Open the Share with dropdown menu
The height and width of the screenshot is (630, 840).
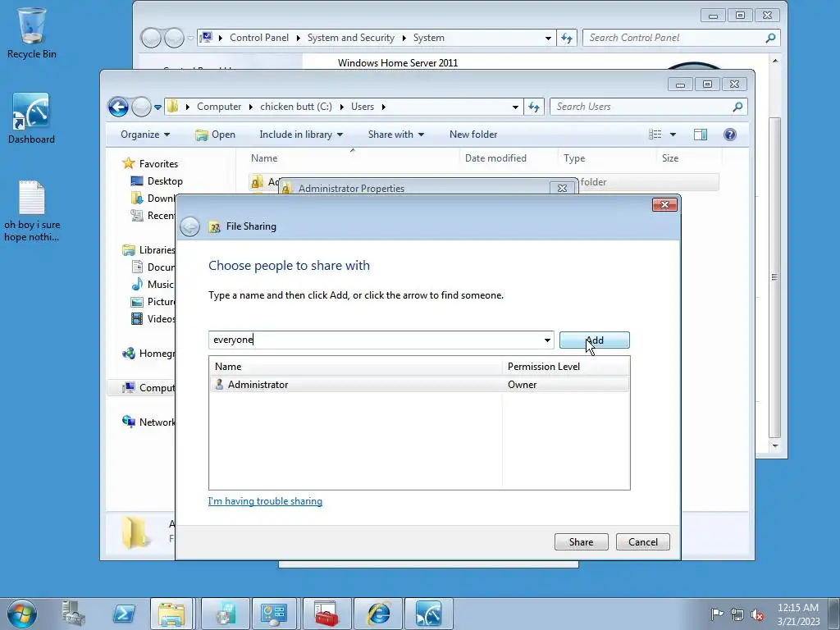click(x=396, y=135)
